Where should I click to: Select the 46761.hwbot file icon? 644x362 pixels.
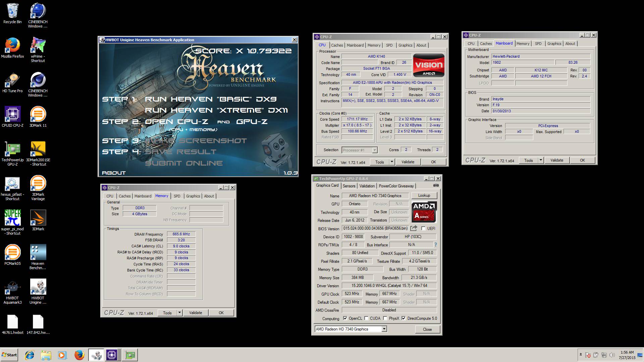[x=12, y=324]
